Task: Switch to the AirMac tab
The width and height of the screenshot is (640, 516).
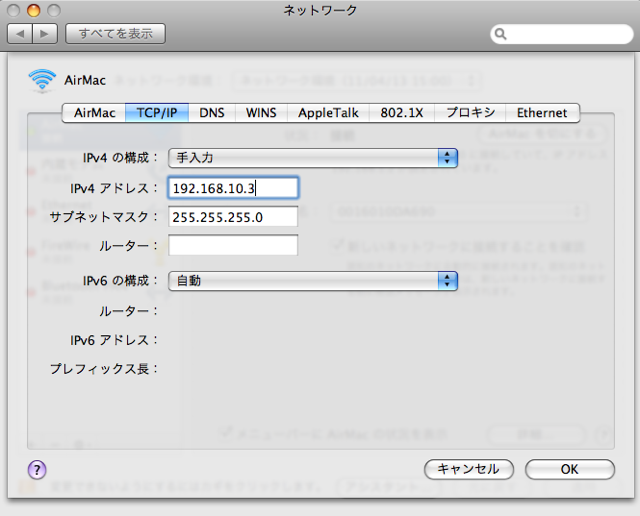Action: [94, 113]
